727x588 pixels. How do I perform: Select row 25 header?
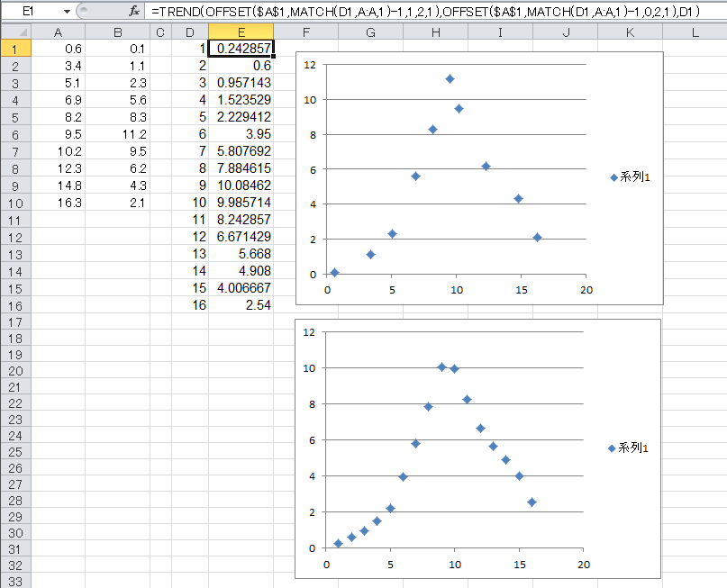[x=15, y=451]
